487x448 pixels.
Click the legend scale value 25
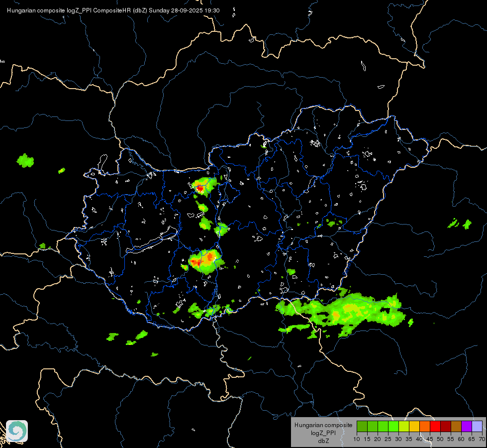[x=388, y=440]
